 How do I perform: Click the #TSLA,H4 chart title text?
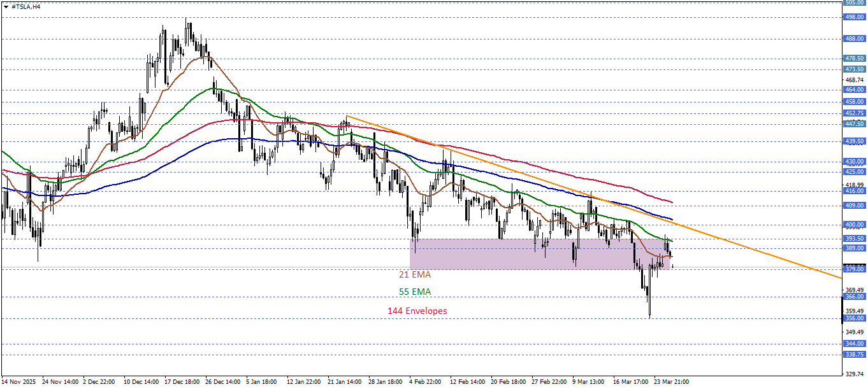(x=26, y=6)
